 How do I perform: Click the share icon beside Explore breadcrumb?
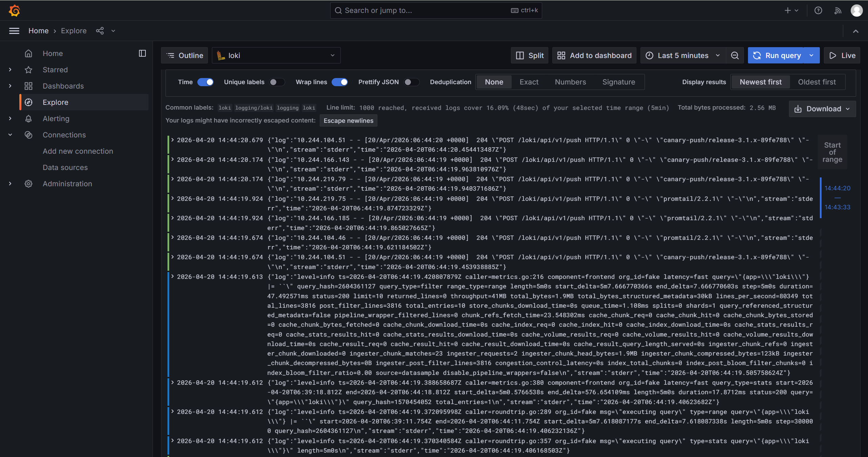point(100,31)
